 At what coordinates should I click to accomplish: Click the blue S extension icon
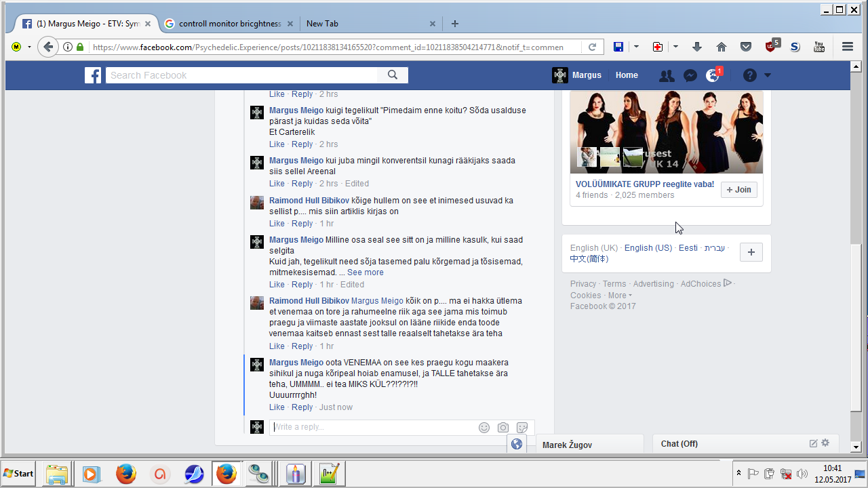[795, 47]
